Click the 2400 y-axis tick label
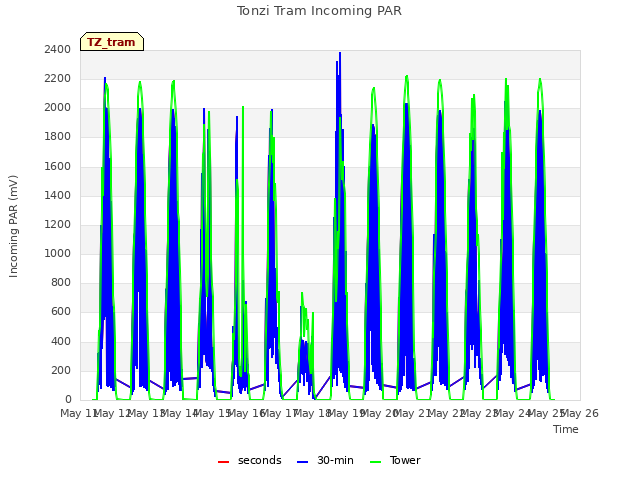The height and width of the screenshot is (480, 640). 58,49
